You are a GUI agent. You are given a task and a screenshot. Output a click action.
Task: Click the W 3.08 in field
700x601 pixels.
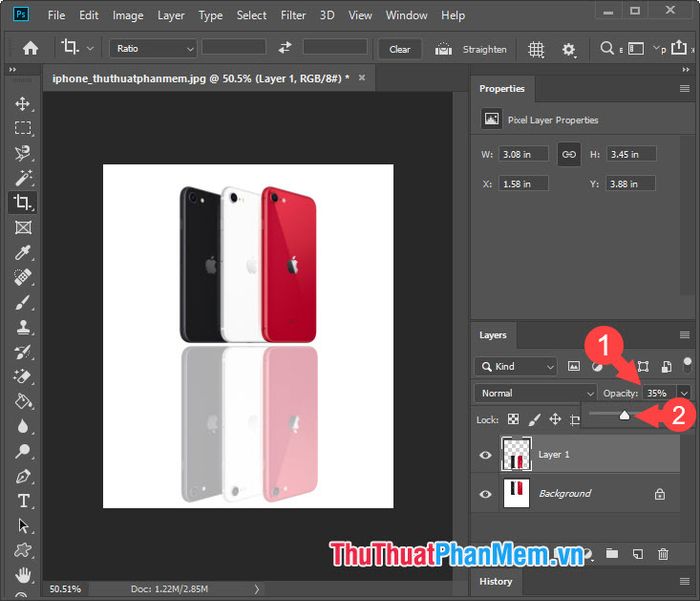click(523, 154)
